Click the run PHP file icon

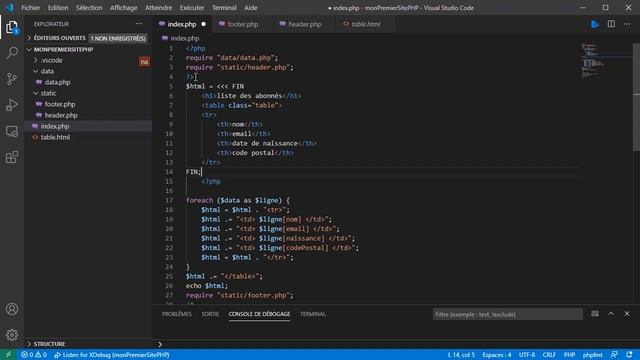click(595, 24)
